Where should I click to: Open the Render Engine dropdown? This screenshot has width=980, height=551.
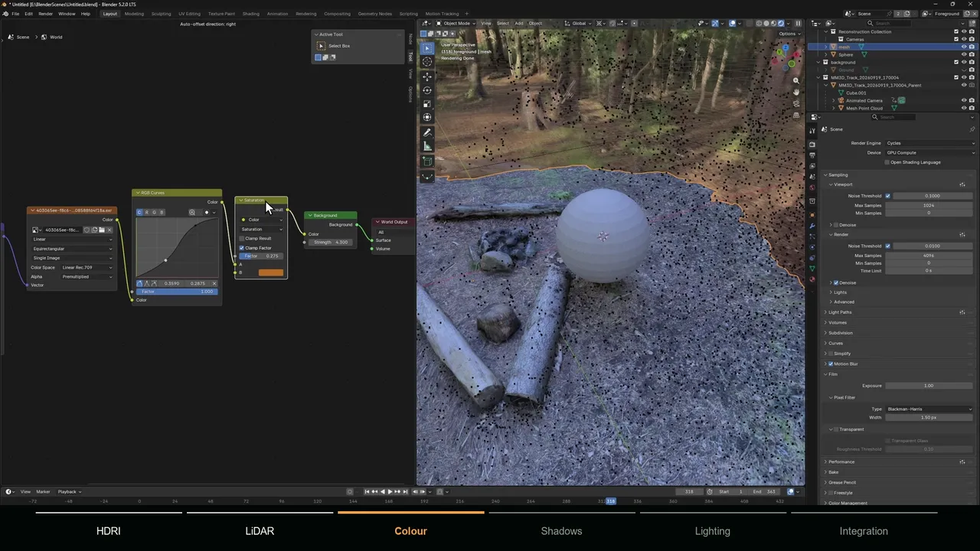[929, 143]
